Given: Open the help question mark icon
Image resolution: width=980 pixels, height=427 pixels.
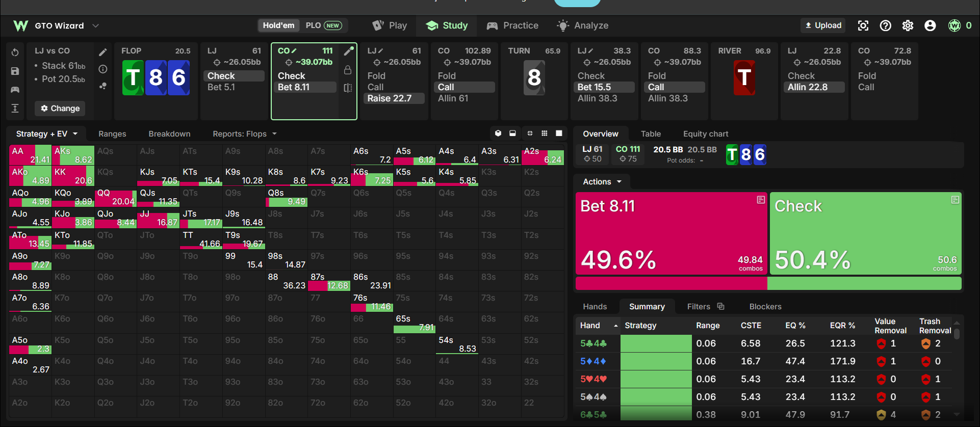Looking at the screenshot, I should 886,25.
